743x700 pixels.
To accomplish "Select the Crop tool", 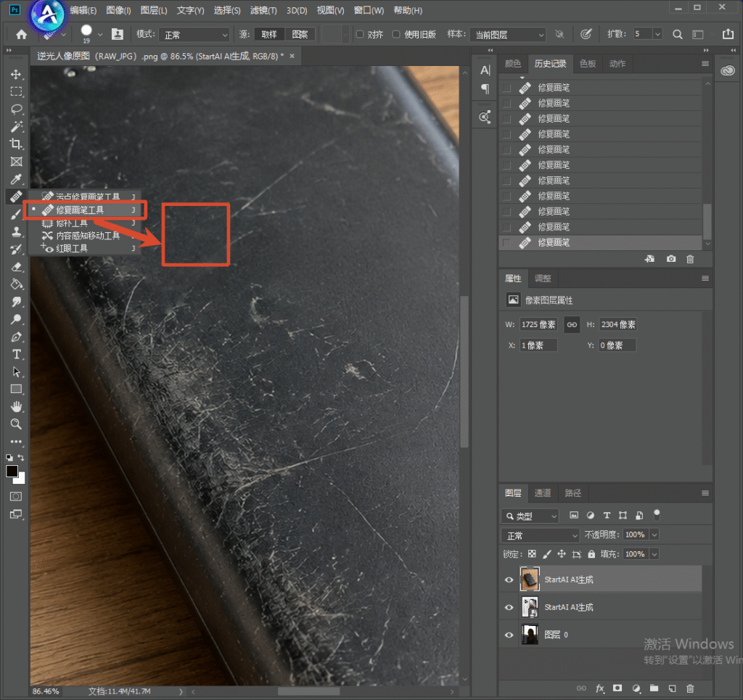I will coord(16,144).
